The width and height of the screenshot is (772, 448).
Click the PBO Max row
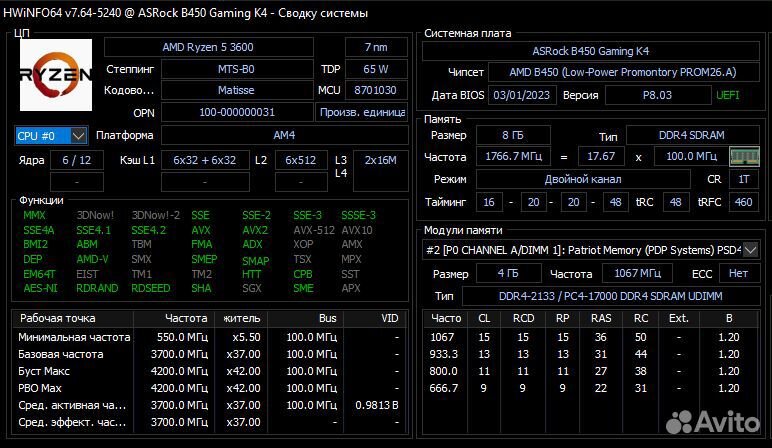(x=211, y=388)
